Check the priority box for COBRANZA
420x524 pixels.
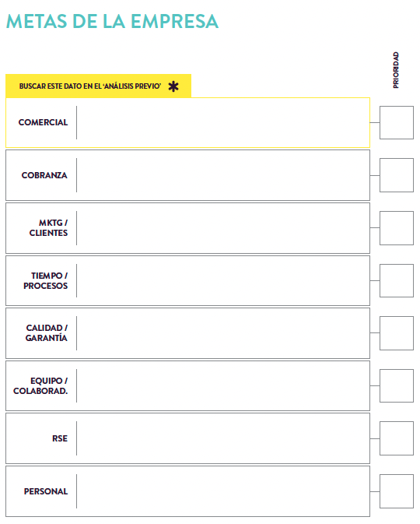click(x=397, y=175)
